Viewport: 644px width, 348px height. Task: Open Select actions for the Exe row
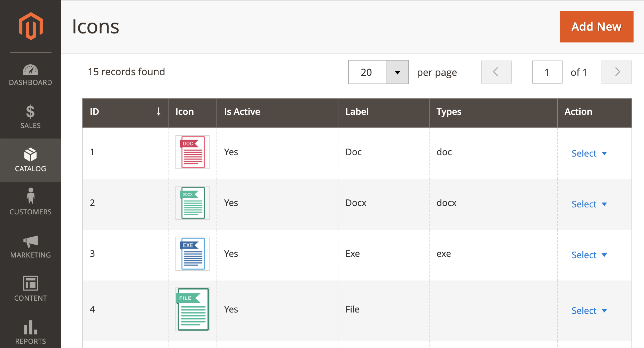[588, 255]
